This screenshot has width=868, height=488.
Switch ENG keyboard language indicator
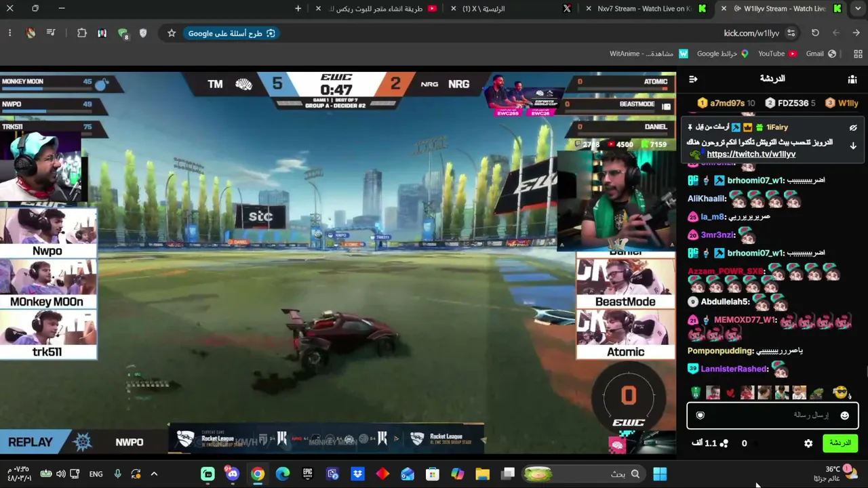coord(96,474)
